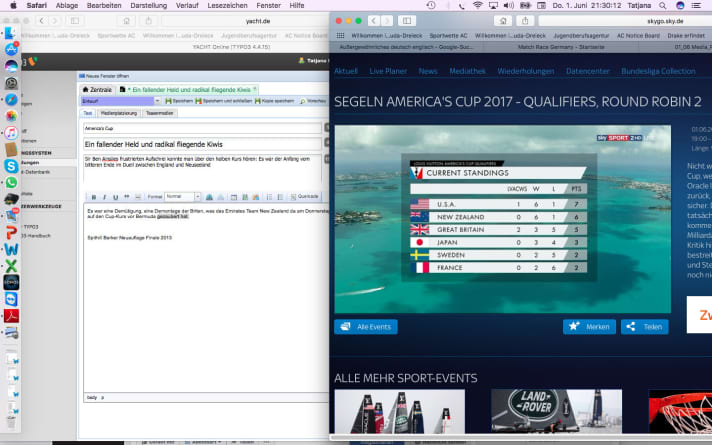Open WhatsApp in the Dock
The height and width of the screenshot is (445, 712).
point(11,183)
